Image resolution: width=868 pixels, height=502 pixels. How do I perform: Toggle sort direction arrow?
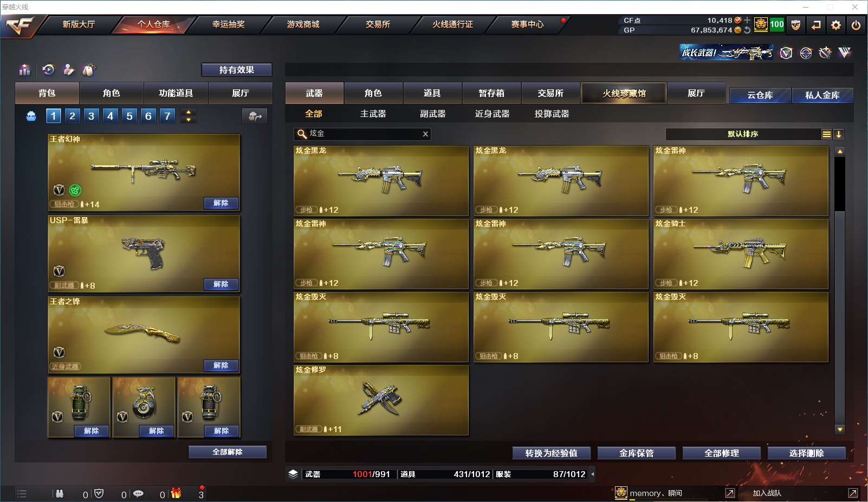point(839,134)
